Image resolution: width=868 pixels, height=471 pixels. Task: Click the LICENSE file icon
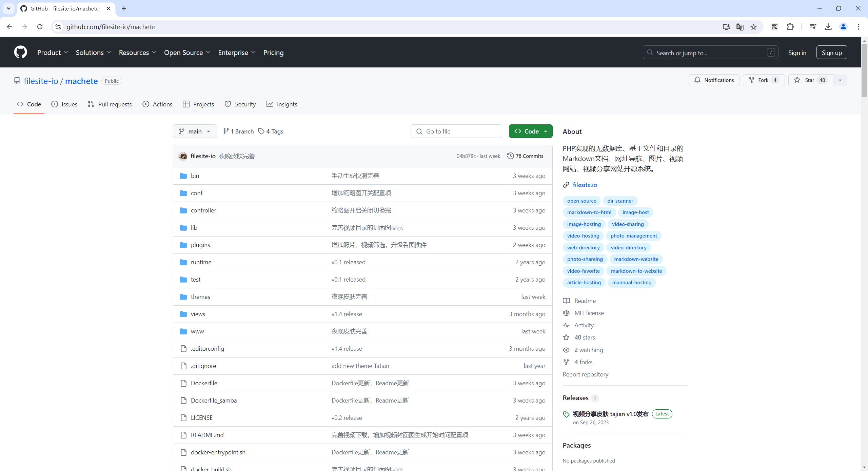click(183, 418)
